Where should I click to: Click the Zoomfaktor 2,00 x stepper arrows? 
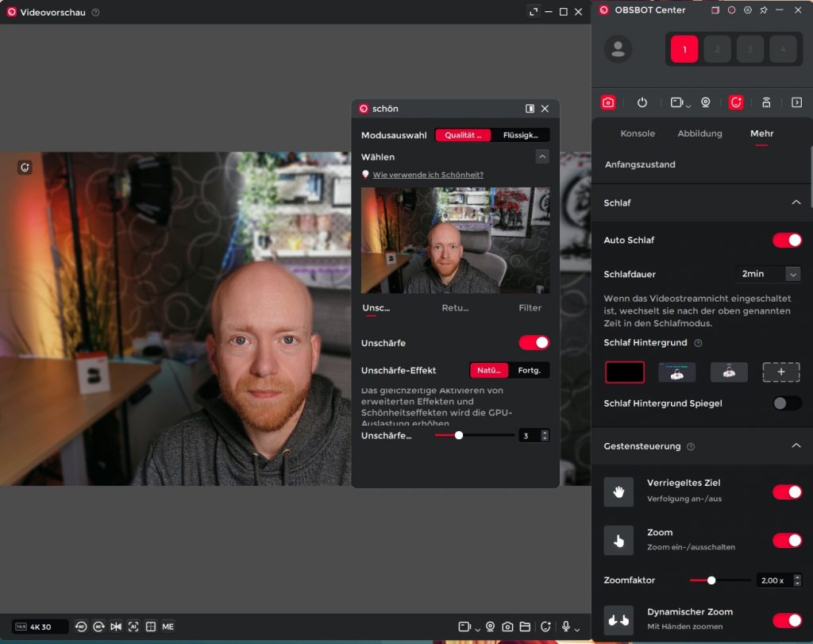point(797,580)
